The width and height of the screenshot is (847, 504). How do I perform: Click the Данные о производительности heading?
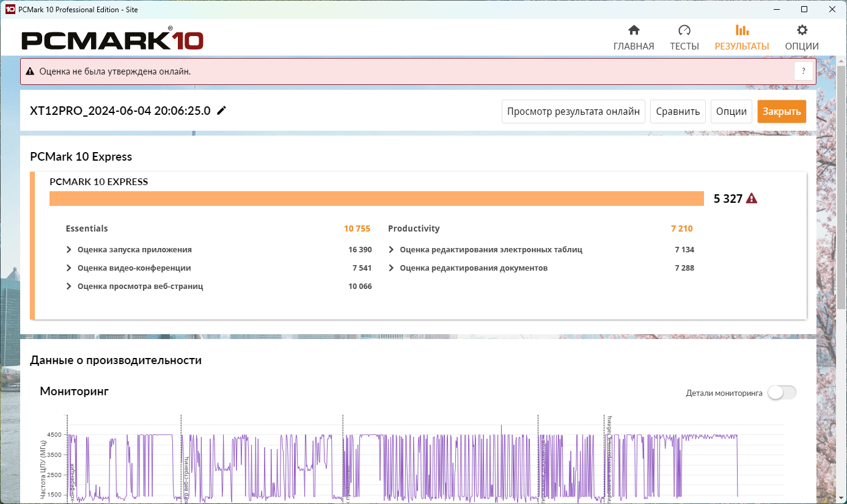tap(116, 360)
